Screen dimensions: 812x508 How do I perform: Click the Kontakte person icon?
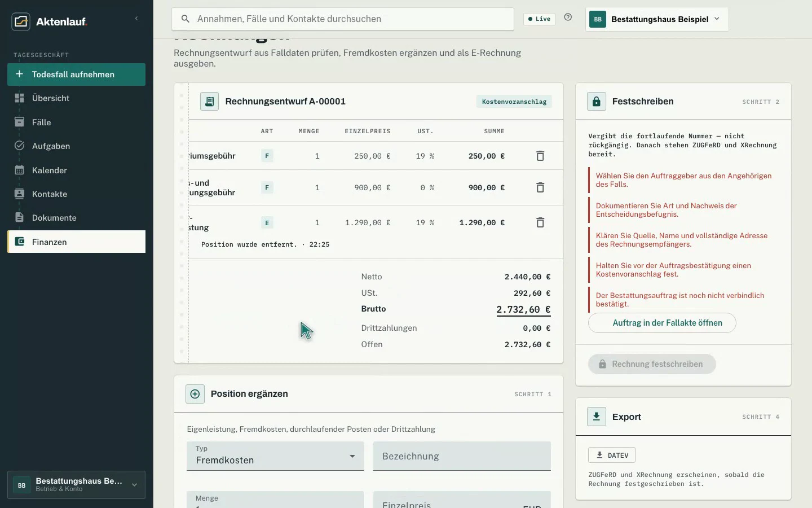click(x=19, y=194)
